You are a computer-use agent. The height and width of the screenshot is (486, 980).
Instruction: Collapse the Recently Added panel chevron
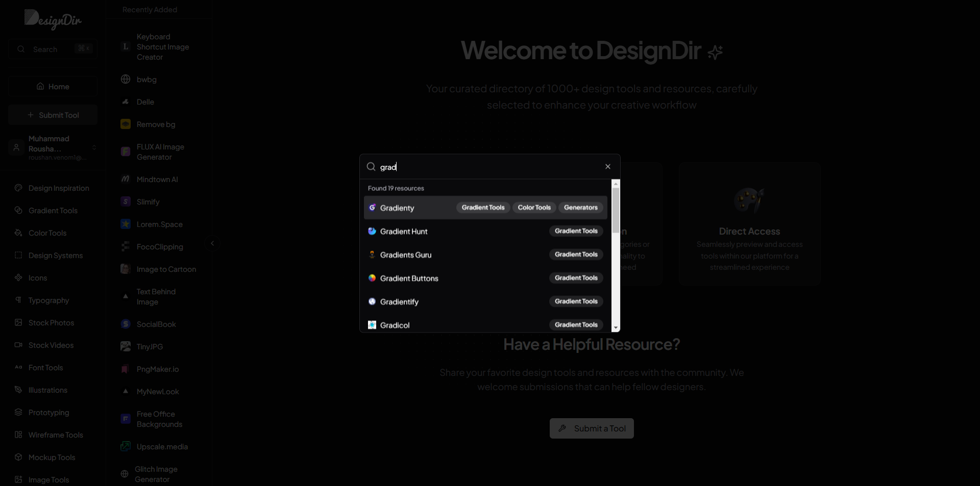pyautogui.click(x=212, y=243)
